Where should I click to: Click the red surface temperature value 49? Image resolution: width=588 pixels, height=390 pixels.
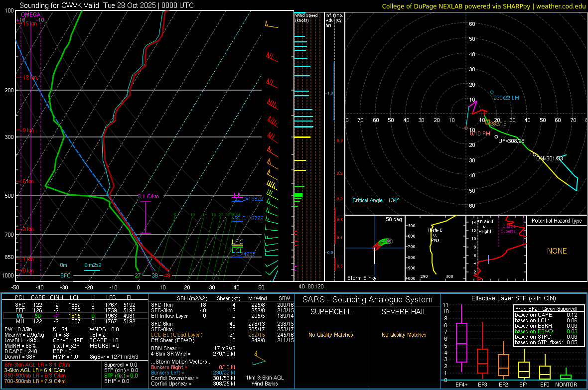tap(167, 275)
